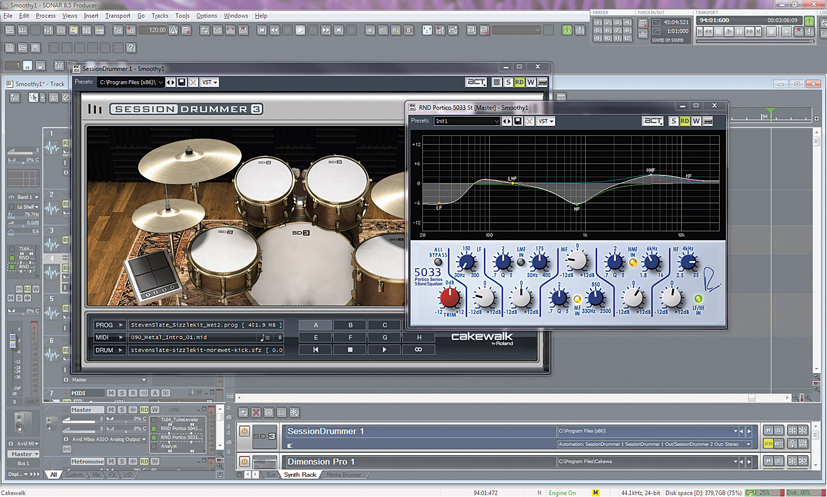
Task: Click the SD3 thumbnail in the Synth Rack
Action: tap(264, 437)
